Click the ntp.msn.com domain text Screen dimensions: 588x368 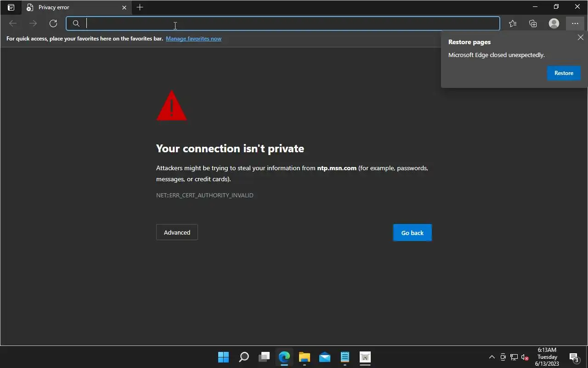click(x=337, y=168)
